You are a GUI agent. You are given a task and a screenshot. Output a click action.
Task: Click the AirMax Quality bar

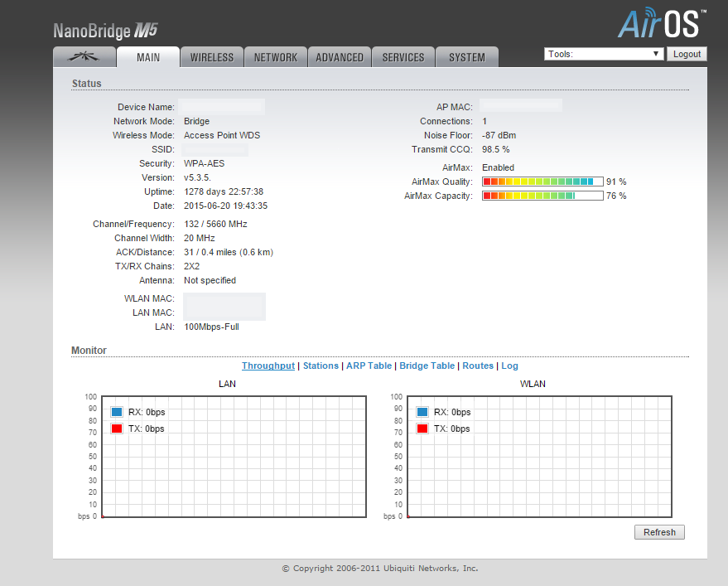(542, 182)
